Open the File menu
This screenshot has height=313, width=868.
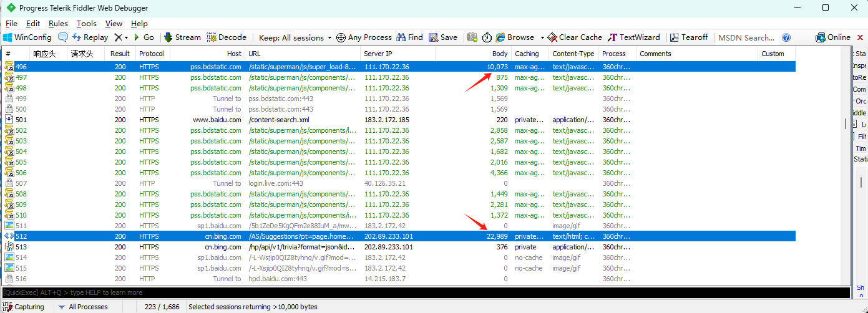[x=11, y=23]
